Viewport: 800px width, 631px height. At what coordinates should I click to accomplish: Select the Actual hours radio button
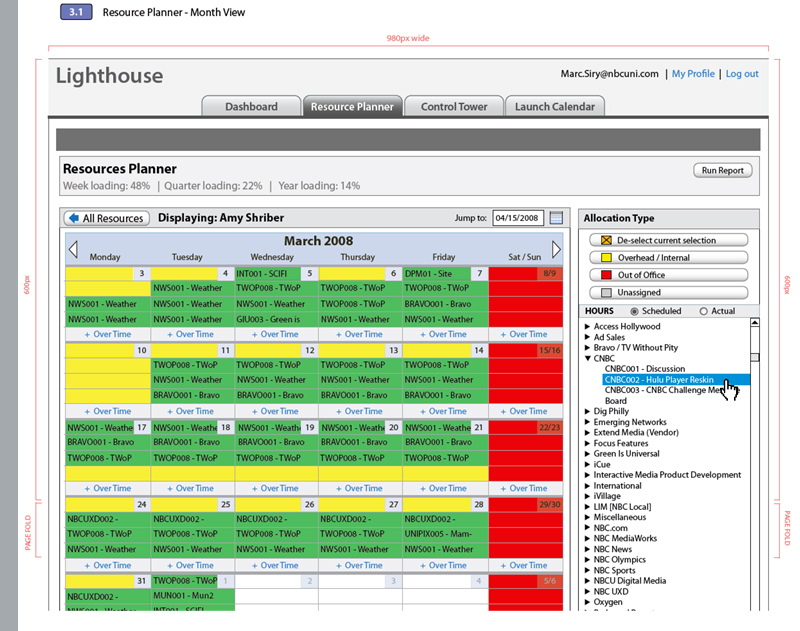click(x=703, y=312)
